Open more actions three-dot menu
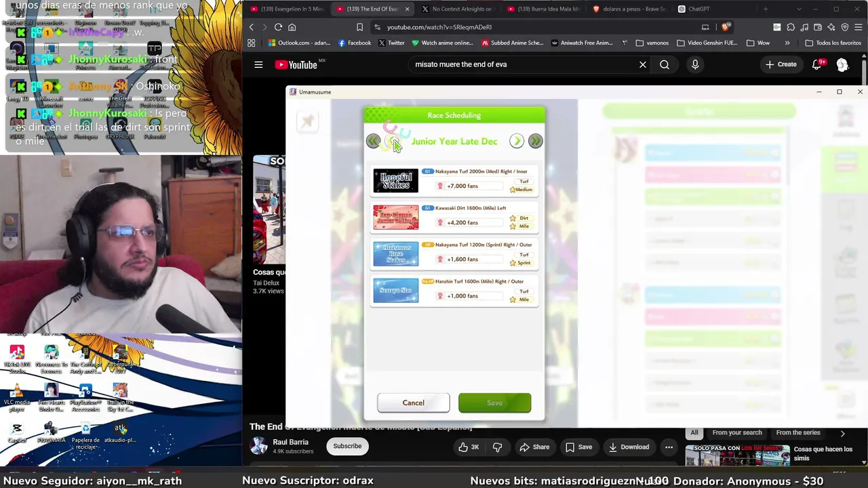This screenshot has height=488, width=868. [669, 447]
